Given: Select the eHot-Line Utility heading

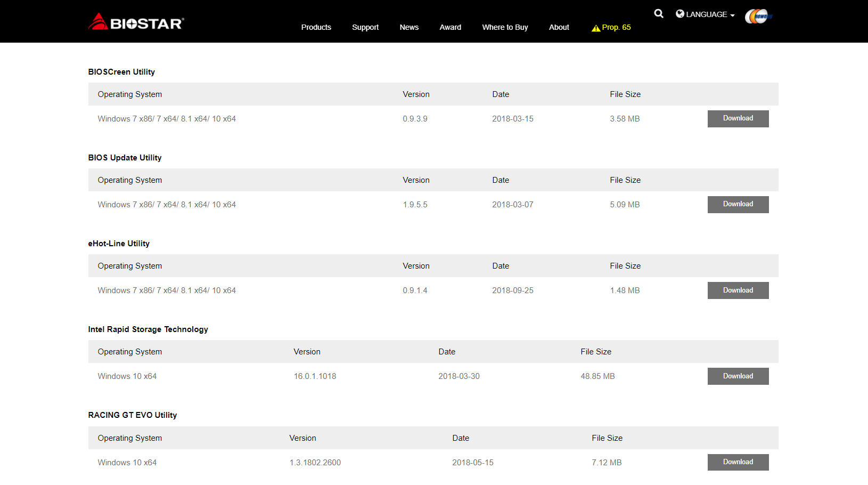Looking at the screenshot, I should 119,244.
